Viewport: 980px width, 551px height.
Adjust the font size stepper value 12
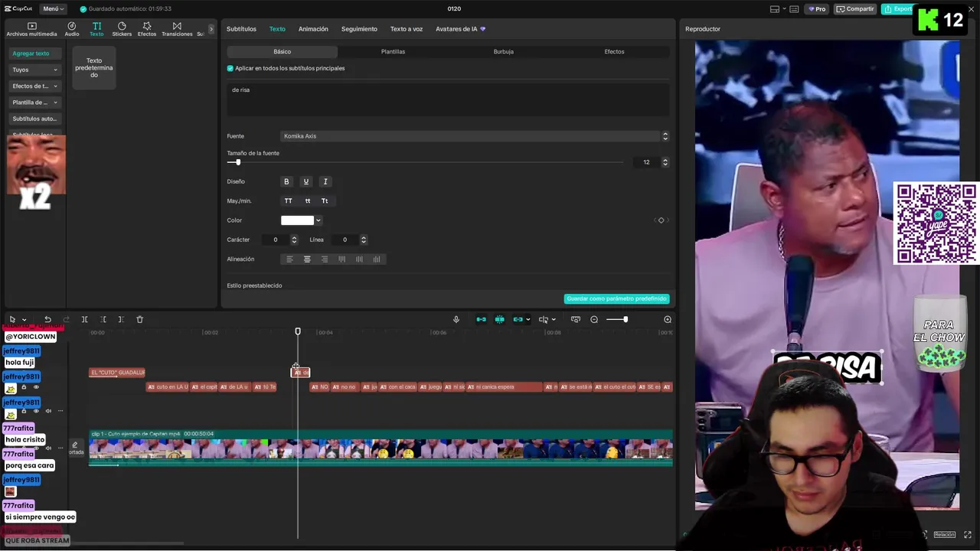(x=665, y=162)
